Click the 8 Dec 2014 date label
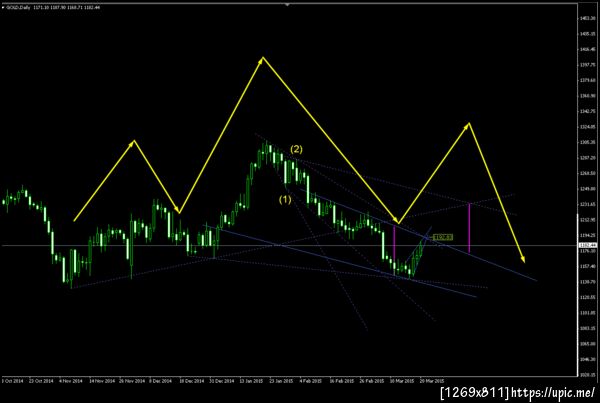Image resolution: width=600 pixels, height=403 pixels. click(x=161, y=381)
